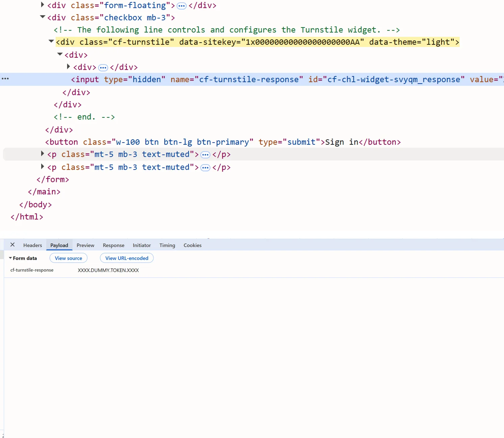
Task: Switch to the Initiator tab
Action: click(142, 245)
